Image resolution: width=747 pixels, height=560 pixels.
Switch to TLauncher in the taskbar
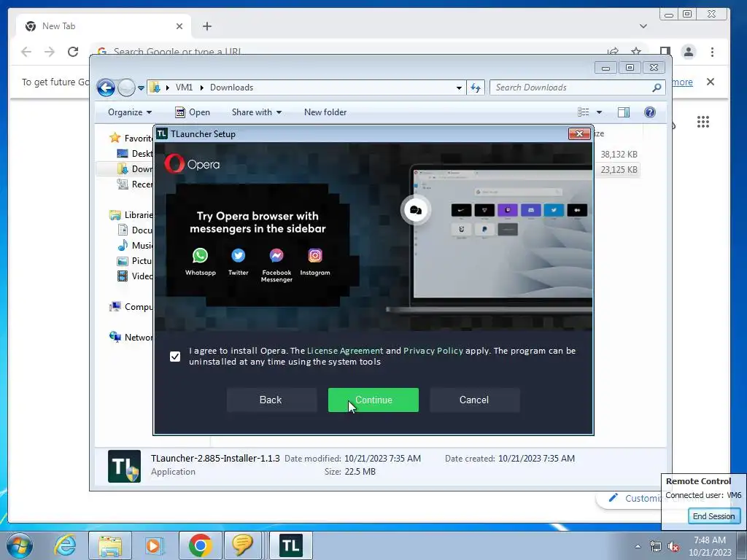click(x=291, y=545)
